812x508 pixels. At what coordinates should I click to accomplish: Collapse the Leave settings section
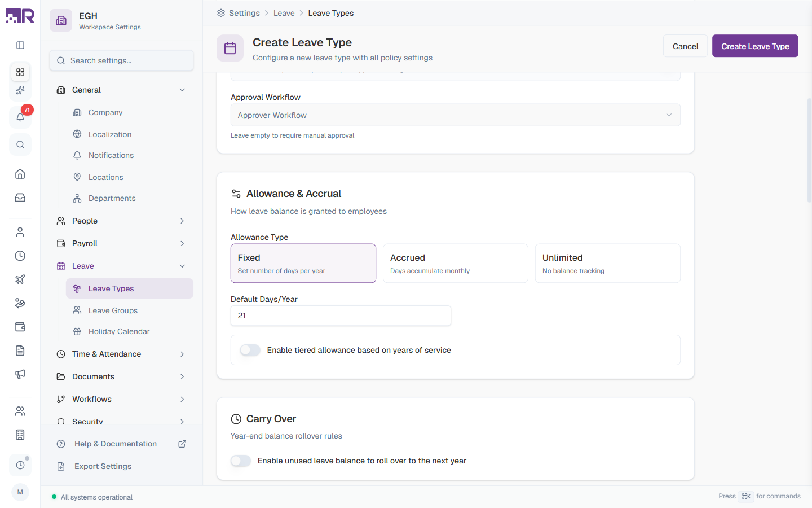(122, 266)
